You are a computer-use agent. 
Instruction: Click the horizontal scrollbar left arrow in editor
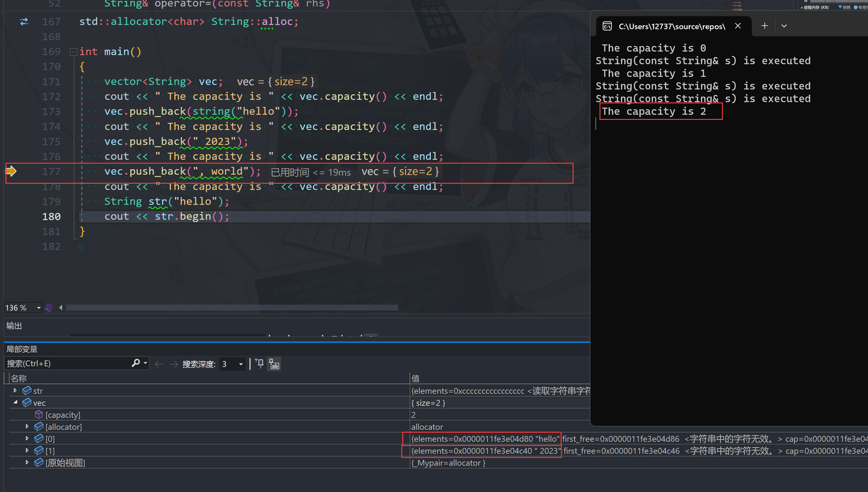[60, 307]
